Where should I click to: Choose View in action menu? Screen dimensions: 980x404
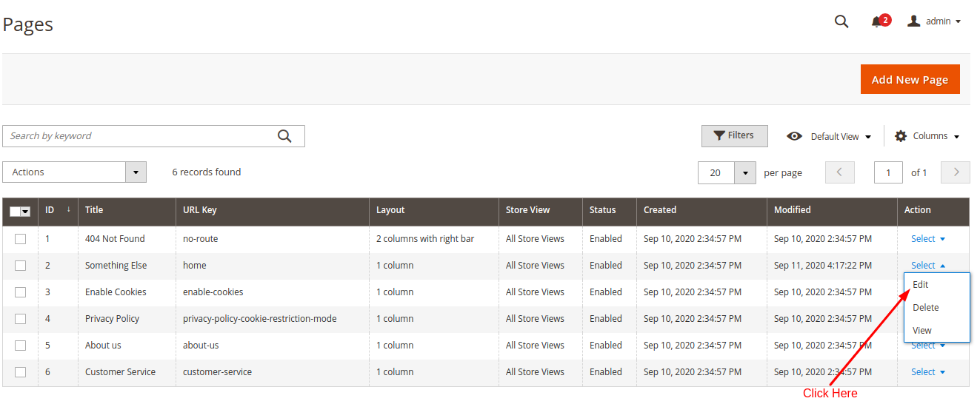pos(922,331)
